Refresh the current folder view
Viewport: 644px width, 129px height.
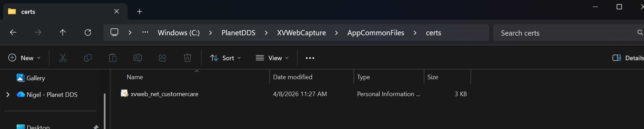click(88, 33)
